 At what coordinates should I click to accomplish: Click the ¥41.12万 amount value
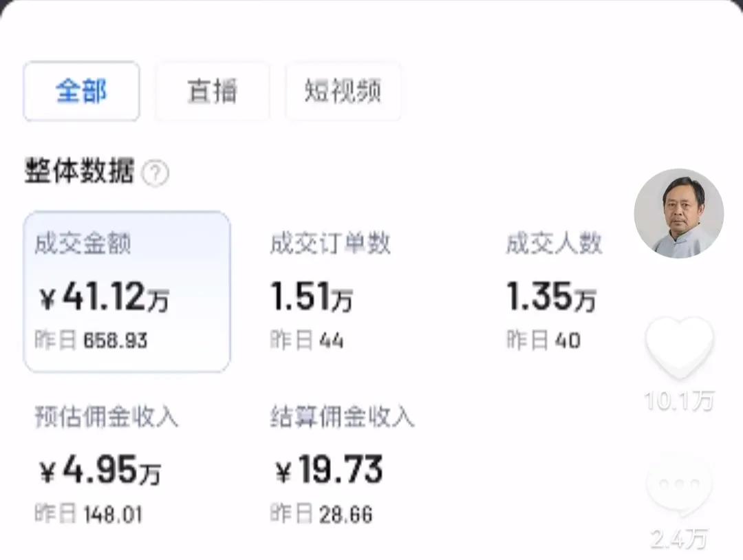tap(103, 297)
